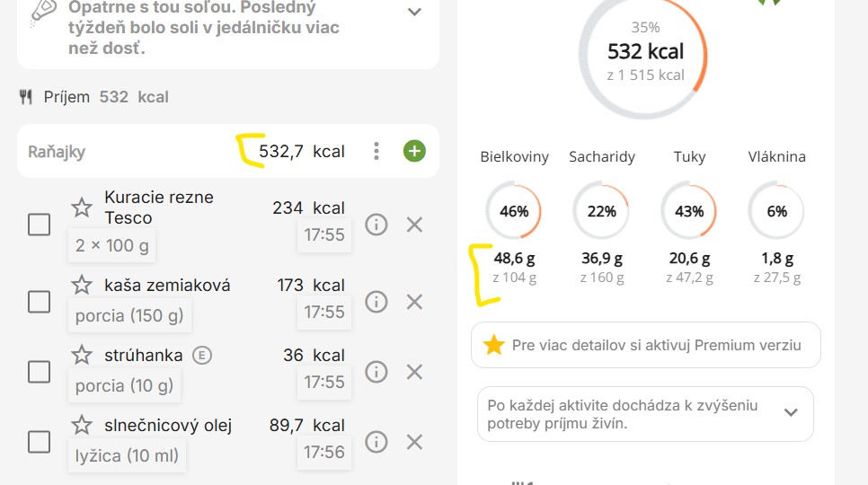Select the slnečnicový olej checkbox
868x485 pixels.
[x=39, y=441]
